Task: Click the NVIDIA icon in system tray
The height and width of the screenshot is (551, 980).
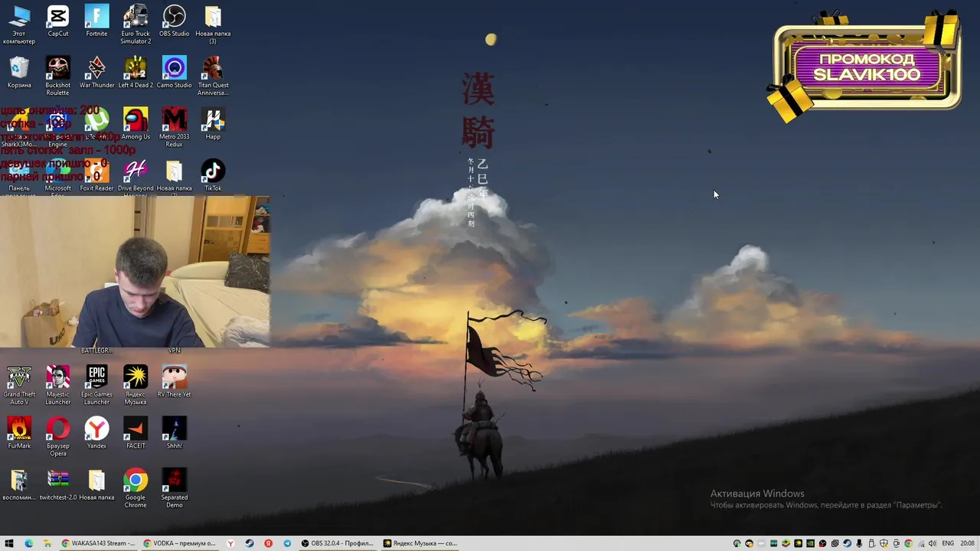Action: 810,543
